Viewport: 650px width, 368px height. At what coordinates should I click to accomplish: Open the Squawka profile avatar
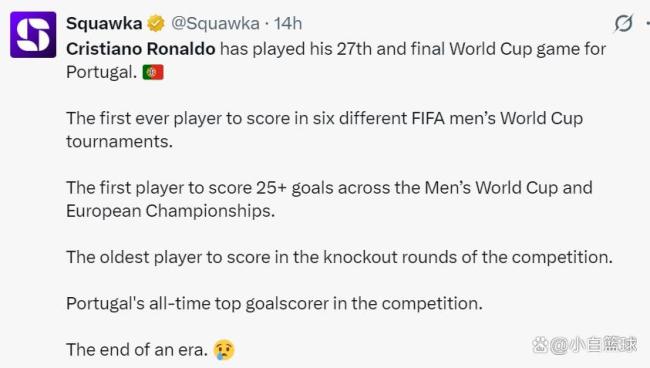click(33, 35)
